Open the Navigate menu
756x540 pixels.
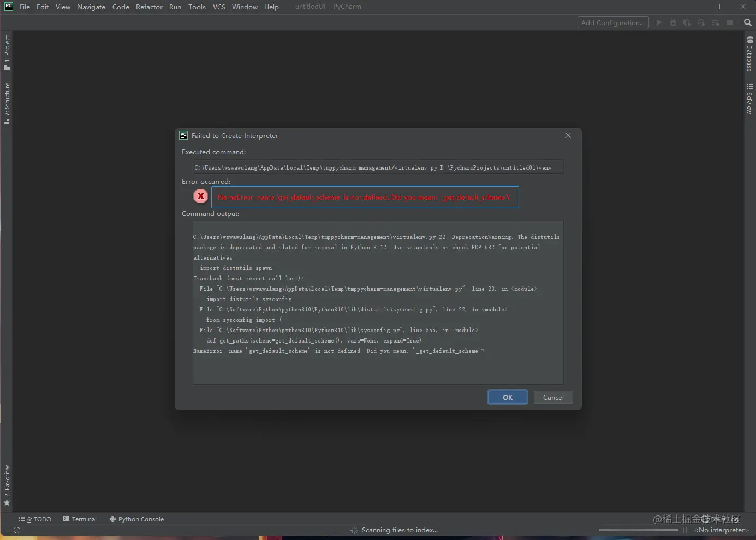[x=91, y=7]
